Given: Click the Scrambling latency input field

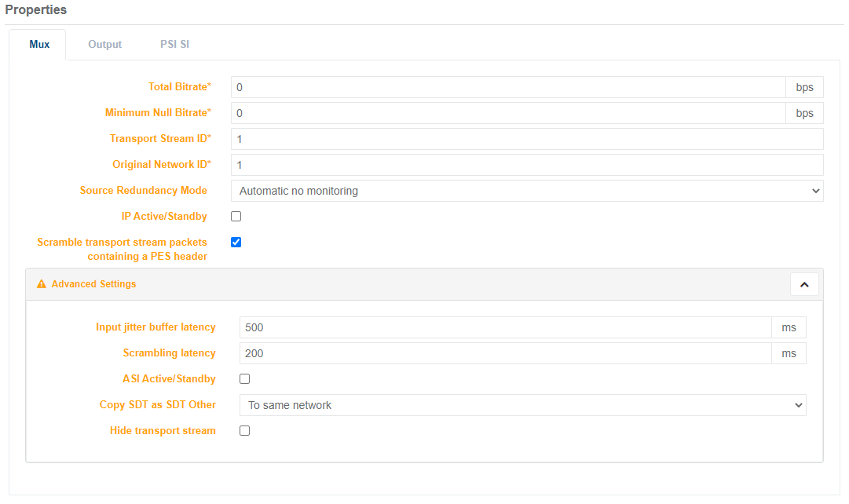Looking at the screenshot, I should coord(505,353).
